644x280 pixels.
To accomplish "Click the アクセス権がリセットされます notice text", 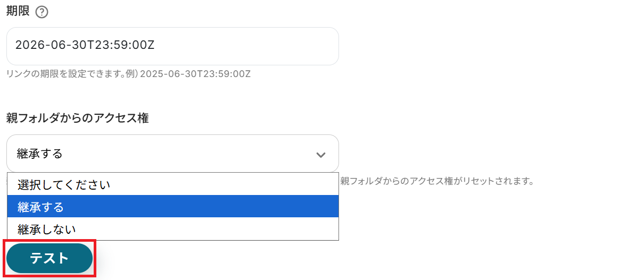I will point(436,181).
